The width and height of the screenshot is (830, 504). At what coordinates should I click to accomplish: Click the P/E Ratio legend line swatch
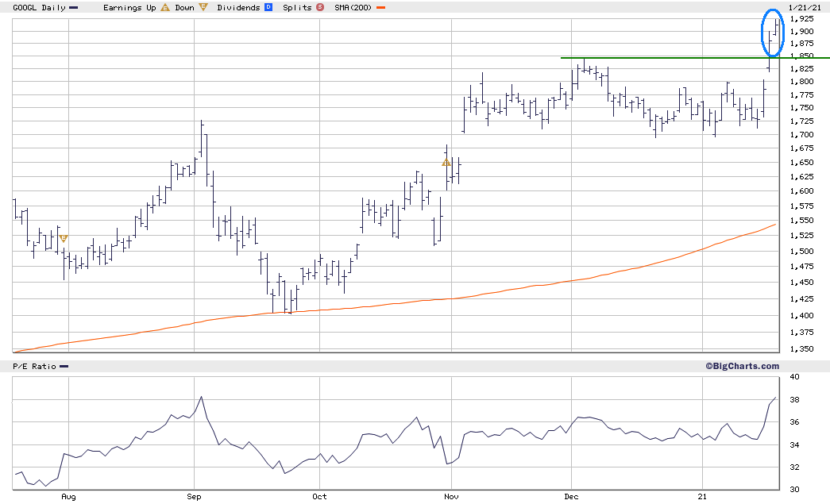pyautogui.click(x=64, y=367)
